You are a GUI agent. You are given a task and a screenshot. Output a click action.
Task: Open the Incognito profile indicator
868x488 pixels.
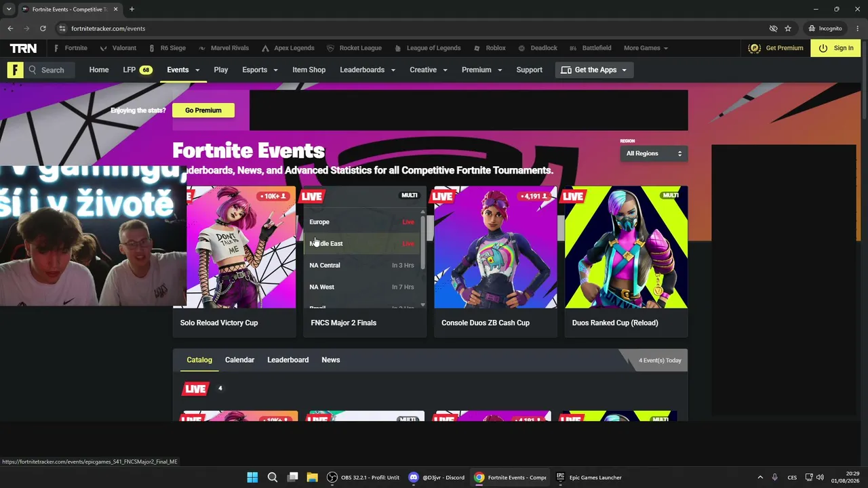[825, 28]
